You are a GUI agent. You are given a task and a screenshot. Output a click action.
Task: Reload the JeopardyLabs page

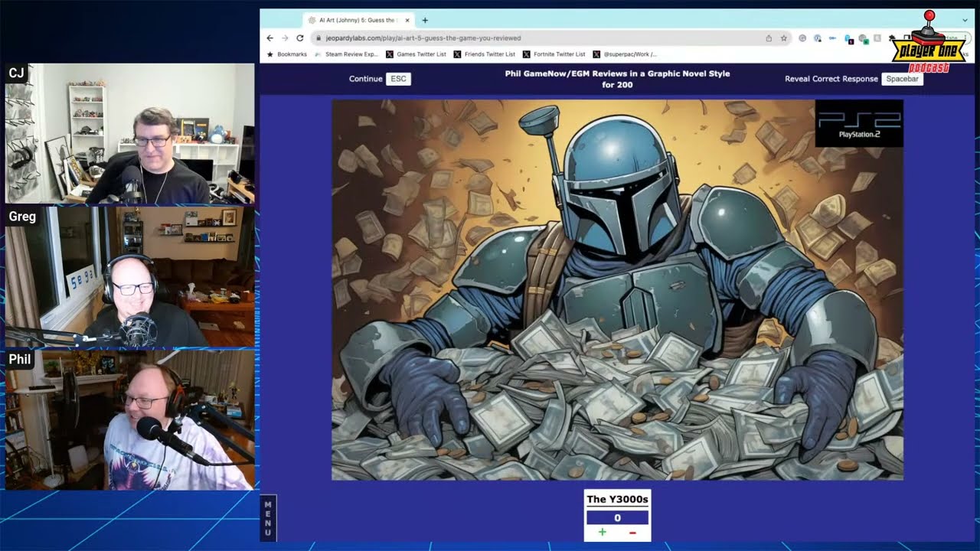(x=300, y=37)
